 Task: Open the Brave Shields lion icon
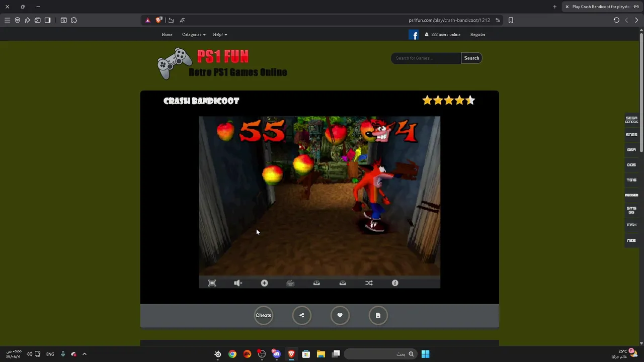(x=159, y=20)
